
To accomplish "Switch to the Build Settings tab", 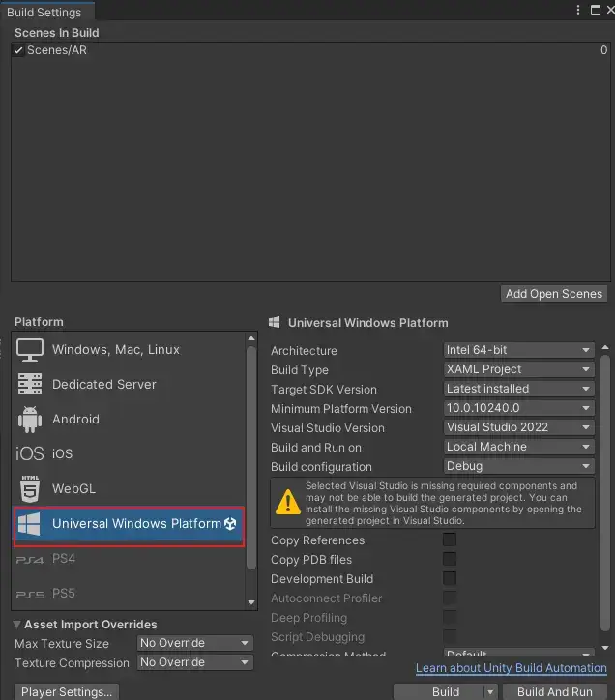I will [x=45, y=11].
